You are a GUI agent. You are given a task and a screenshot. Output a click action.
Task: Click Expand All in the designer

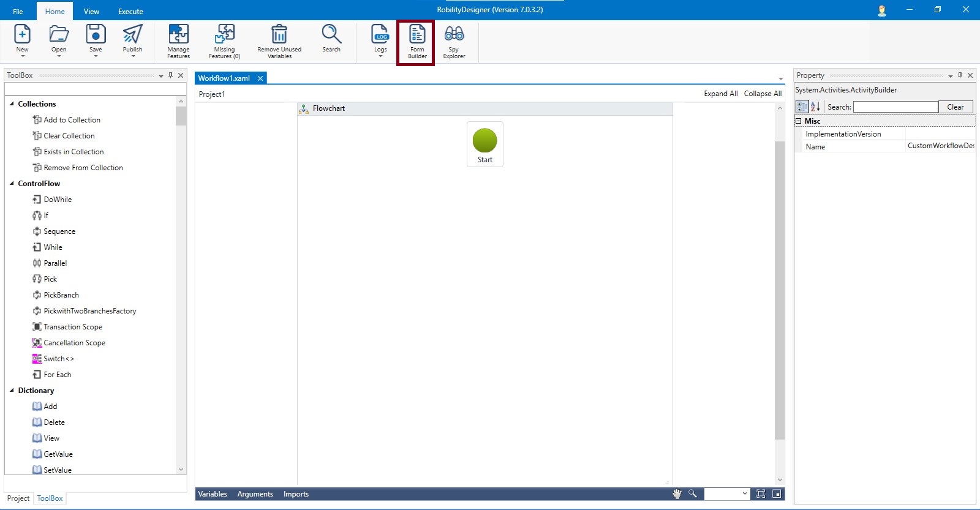[720, 94]
